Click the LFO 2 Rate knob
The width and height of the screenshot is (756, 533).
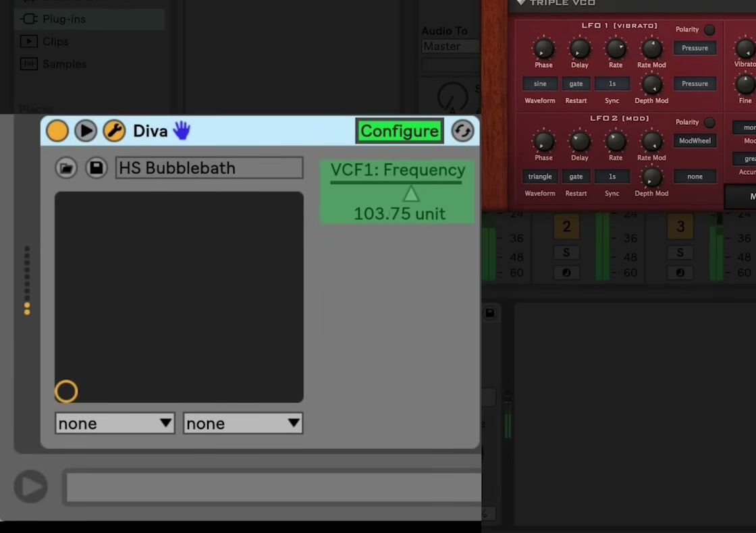616,142
